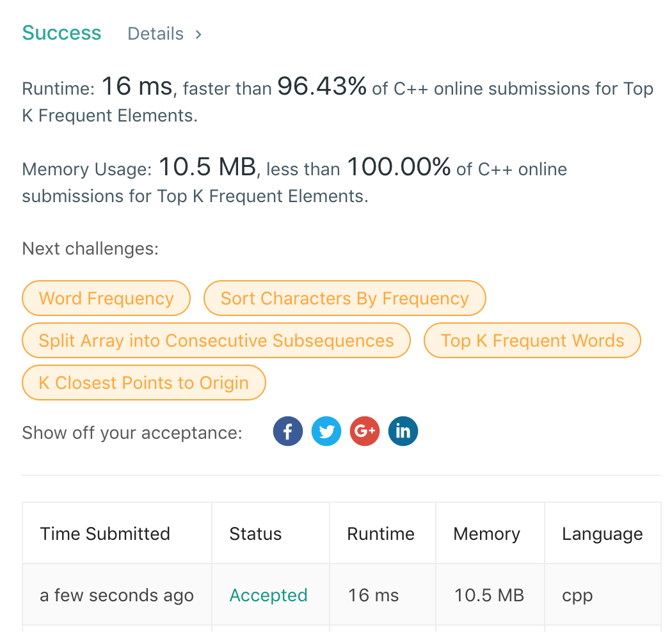Click the Accepted status link
The image size is (672, 632).
click(268, 596)
